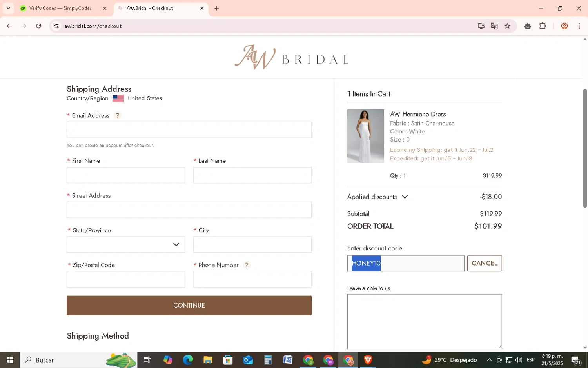This screenshot has width=588, height=368.
Task: Show hidden system tray icons
Action: coord(489,360)
